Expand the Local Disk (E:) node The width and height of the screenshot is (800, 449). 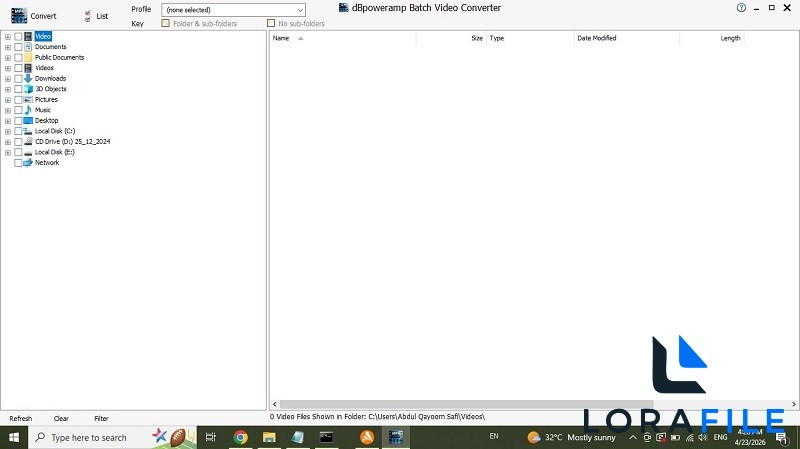point(8,153)
